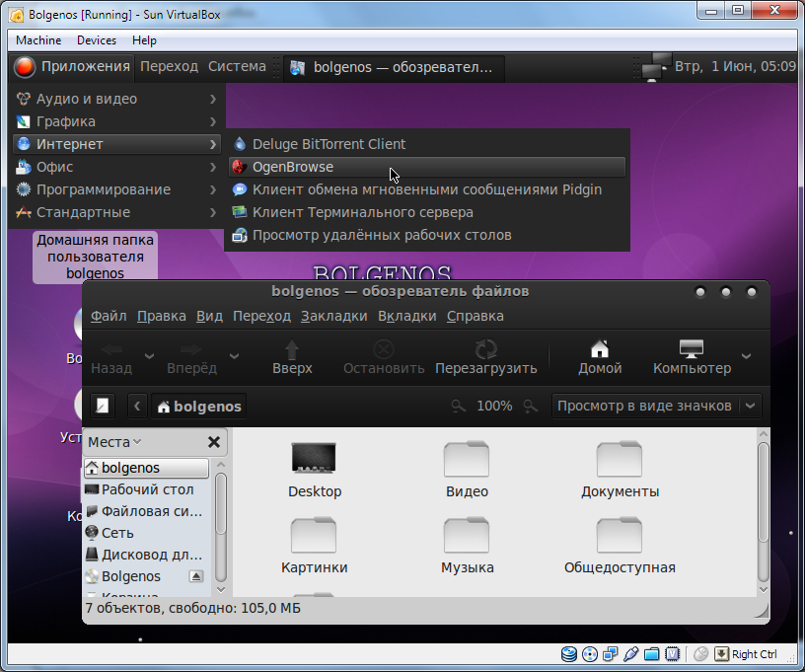Click the network monitor icon in the top panel
This screenshot has height=672, width=805.
[x=655, y=67]
